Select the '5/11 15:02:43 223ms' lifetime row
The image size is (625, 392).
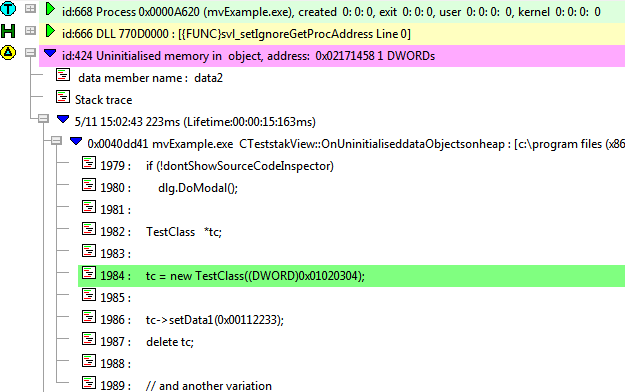(195, 122)
